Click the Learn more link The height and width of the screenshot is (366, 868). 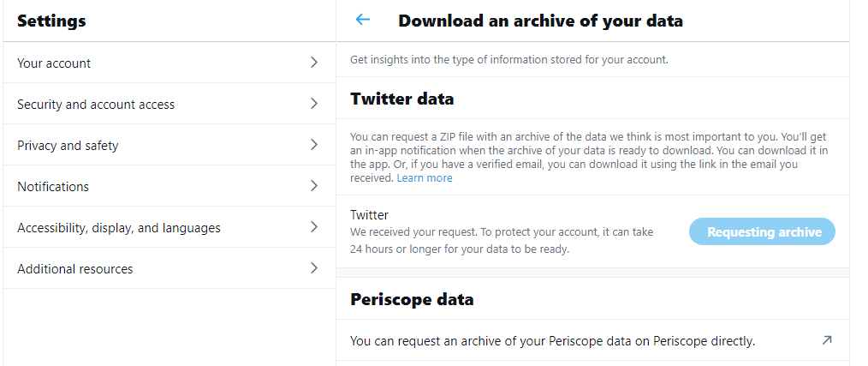tap(425, 178)
